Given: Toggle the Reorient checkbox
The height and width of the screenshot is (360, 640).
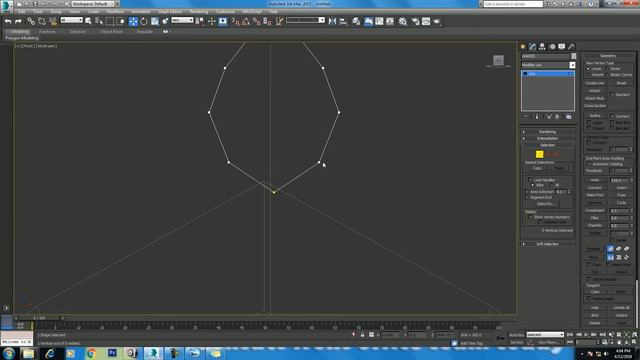Looking at the screenshot, I should (612, 95).
